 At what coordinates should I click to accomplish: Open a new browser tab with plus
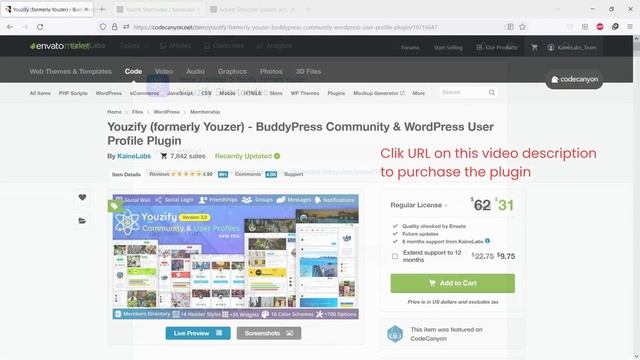coord(102,9)
